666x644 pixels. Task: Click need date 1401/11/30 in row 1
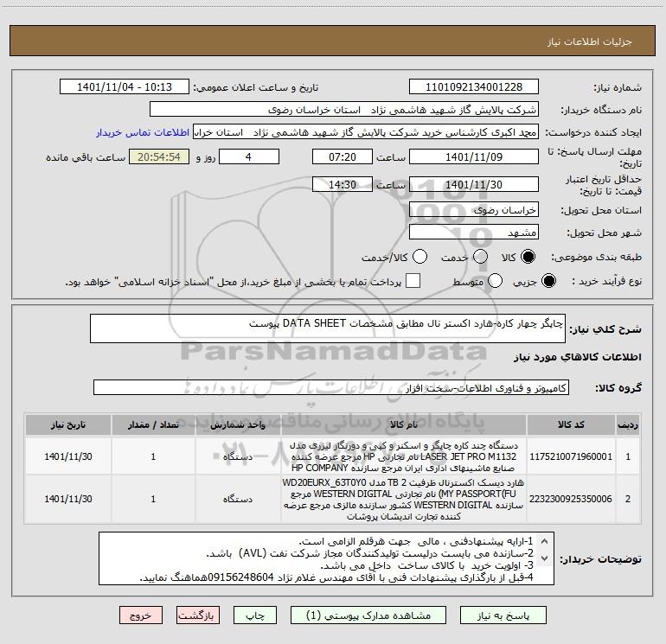tap(68, 456)
